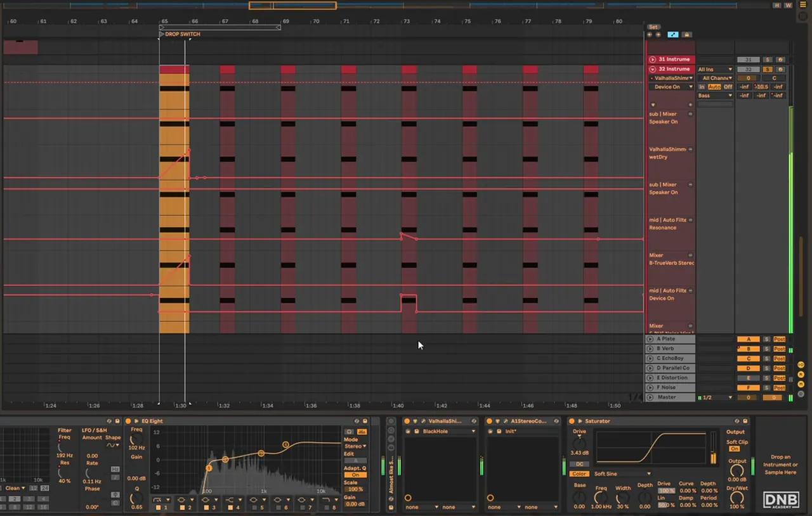Click the W button in the overview bar
This screenshot has height=516, width=812.
788,5
